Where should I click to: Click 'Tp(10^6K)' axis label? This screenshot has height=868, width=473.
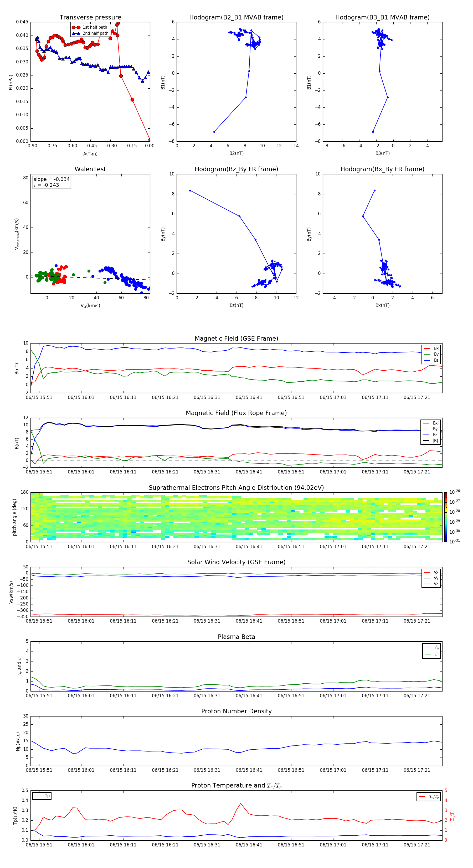tap(15, 815)
